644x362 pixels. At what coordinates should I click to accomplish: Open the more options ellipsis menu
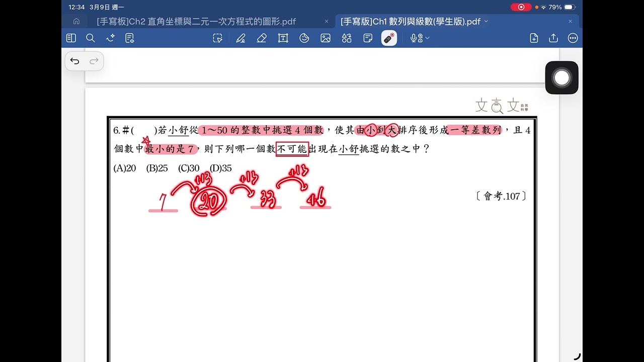tap(573, 38)
